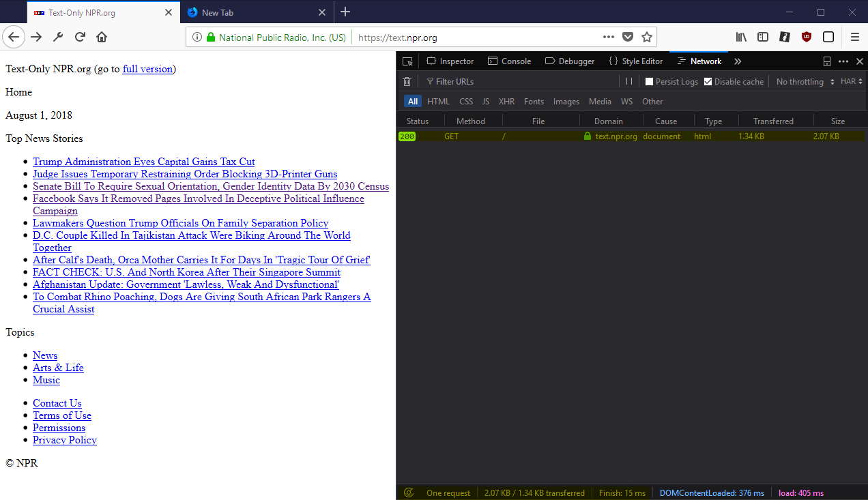Filter requests by WS type
Image resolution: width=868 pixels, height=500 pixels.
(x=626, y=102)
